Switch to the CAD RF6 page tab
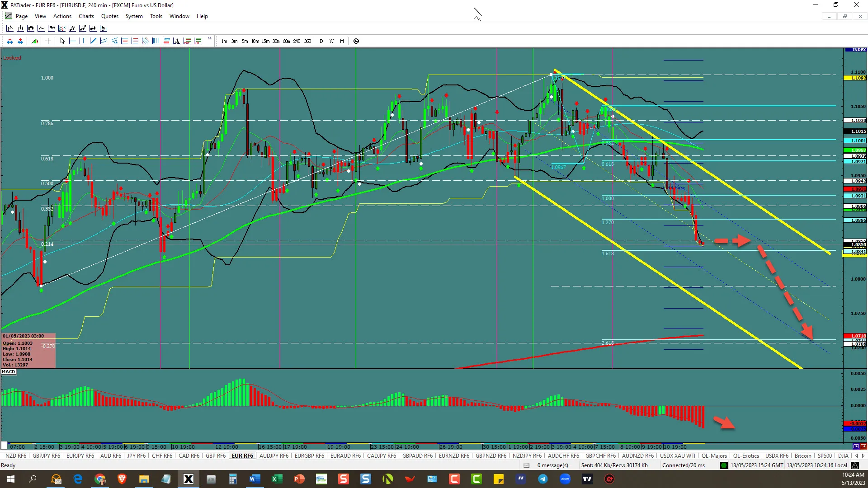Viewport: 868px width, 488px height. [189, 456]
